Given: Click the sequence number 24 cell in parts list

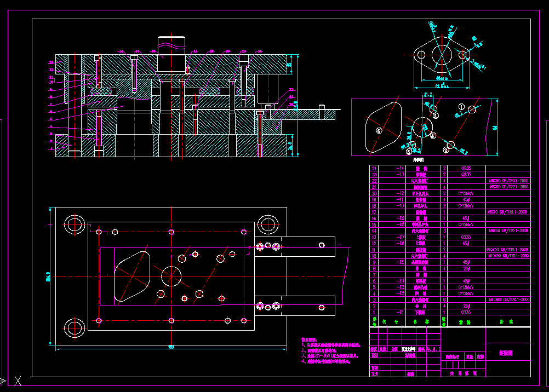Looking at the screenshot, I should (374, 168).
